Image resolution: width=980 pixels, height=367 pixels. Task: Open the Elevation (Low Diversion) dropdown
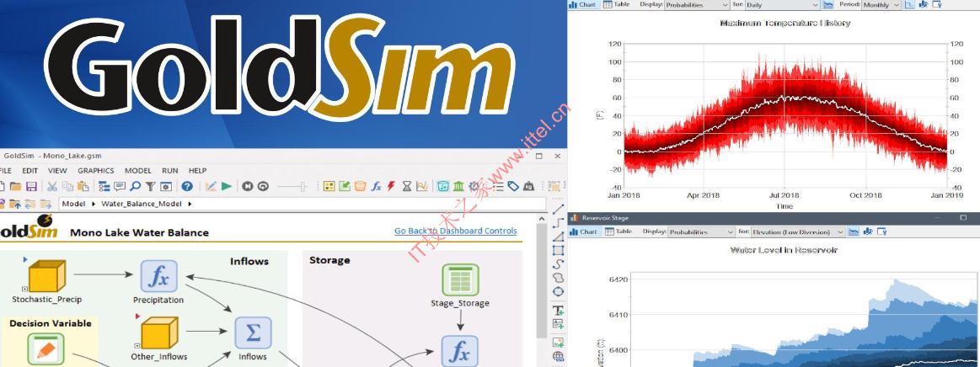coord(798,231)
